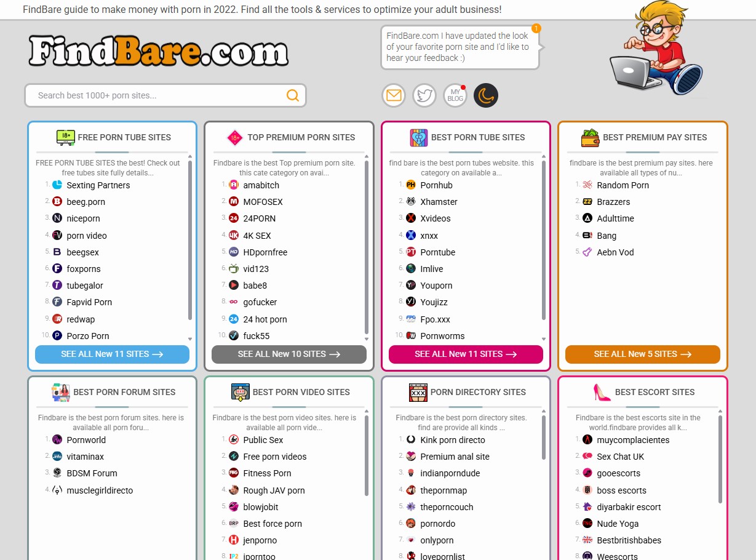This screenshot has width=756, height=560.
Task: Click the red B favicon next to beeg.porn
Action: point(57,202)
